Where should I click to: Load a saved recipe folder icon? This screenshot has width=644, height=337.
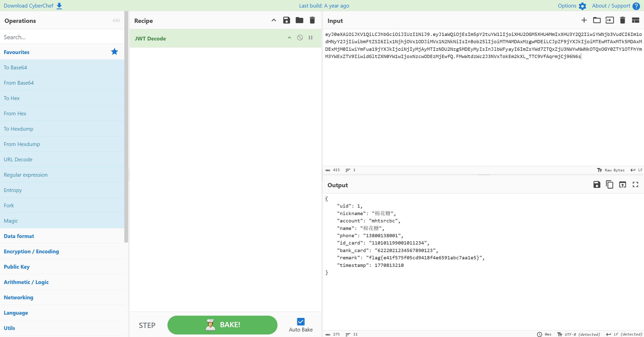point(299,20)
